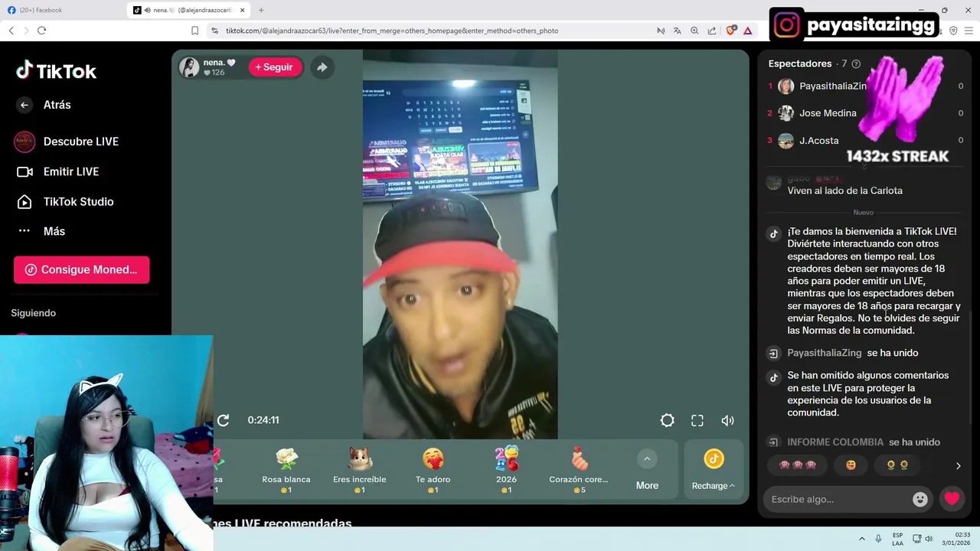This screenshot has width=980, height=551.
Task: Show more quick emoji replies arrow
Action: point(958,465)
